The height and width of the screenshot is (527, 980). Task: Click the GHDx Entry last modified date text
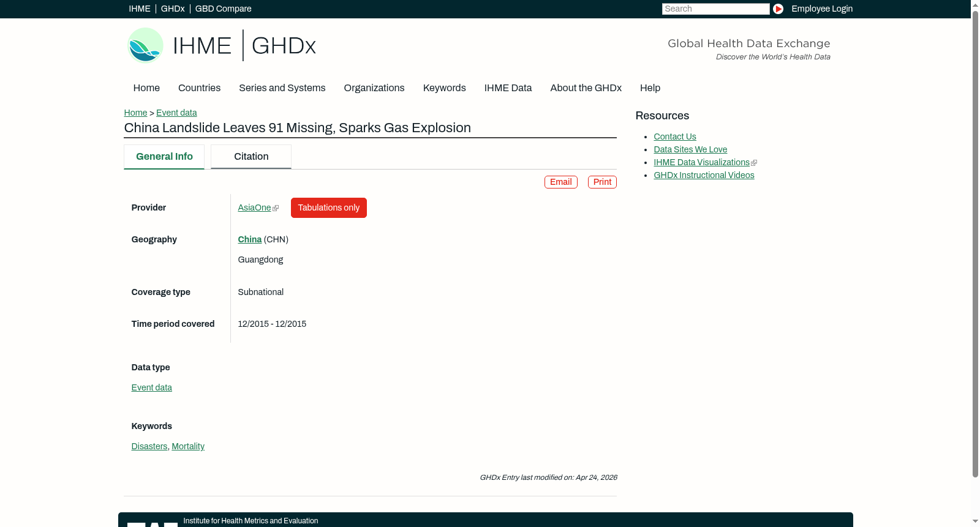548,477
